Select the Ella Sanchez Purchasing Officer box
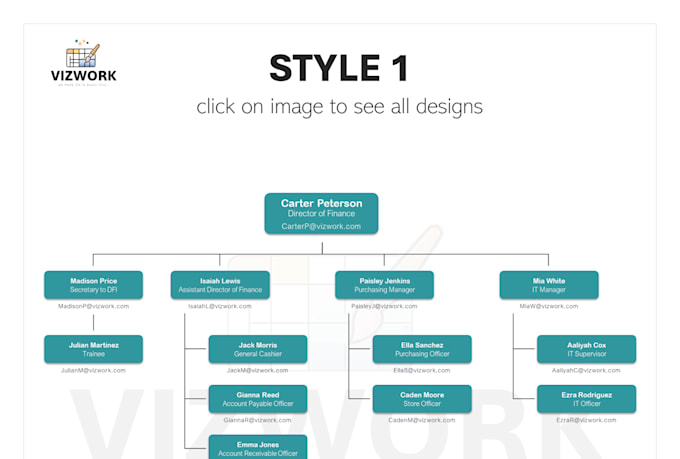This screenshot has height=459, width=680. pyautogui.click(x=422, y=349)
